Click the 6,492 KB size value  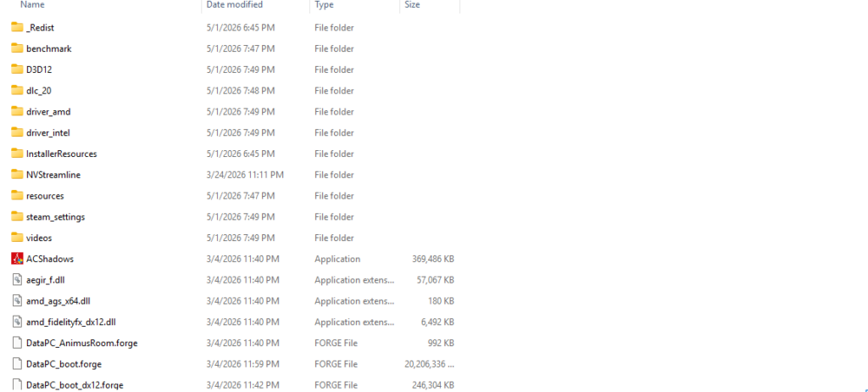(437, 322)
